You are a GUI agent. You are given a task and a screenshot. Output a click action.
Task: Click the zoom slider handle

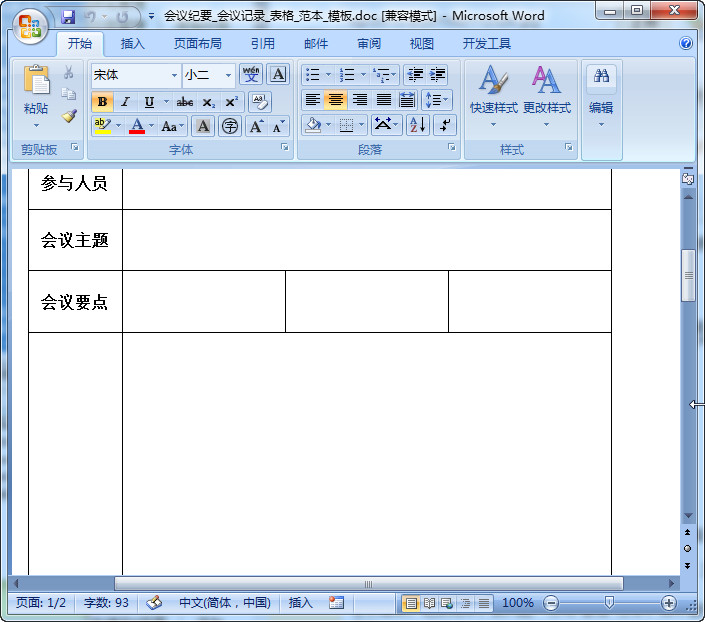[x=609, y=602]
